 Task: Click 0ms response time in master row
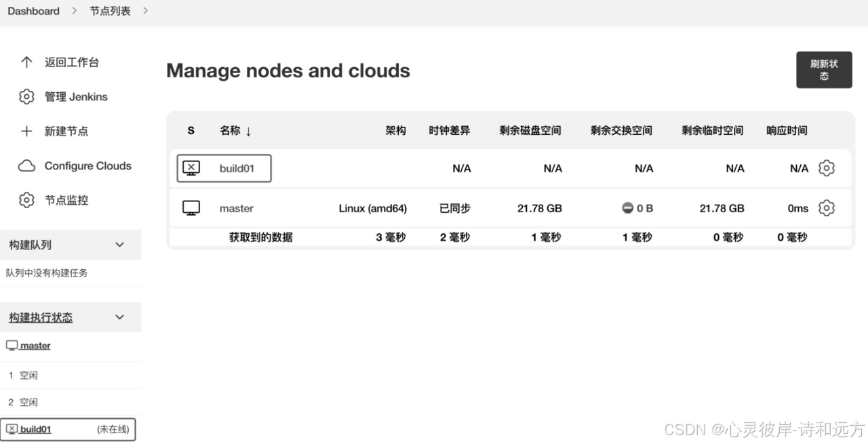(x=798, y=208)
